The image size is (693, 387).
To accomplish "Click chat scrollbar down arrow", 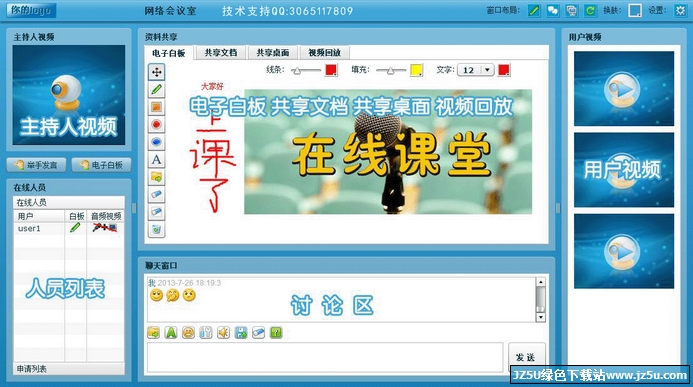I will coord(541,317).
